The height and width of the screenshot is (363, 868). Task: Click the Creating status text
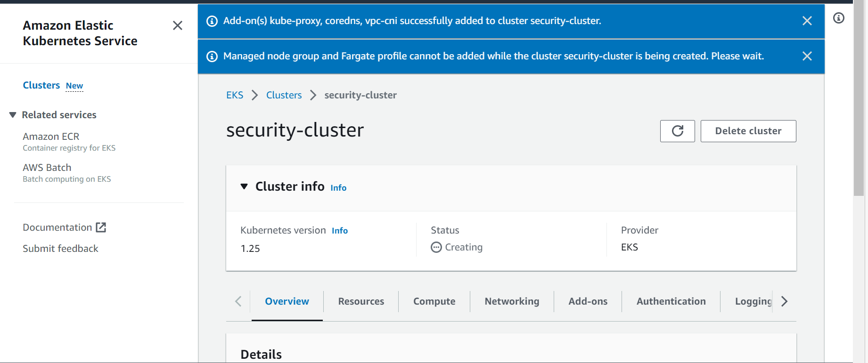click(x=464, y=247)
